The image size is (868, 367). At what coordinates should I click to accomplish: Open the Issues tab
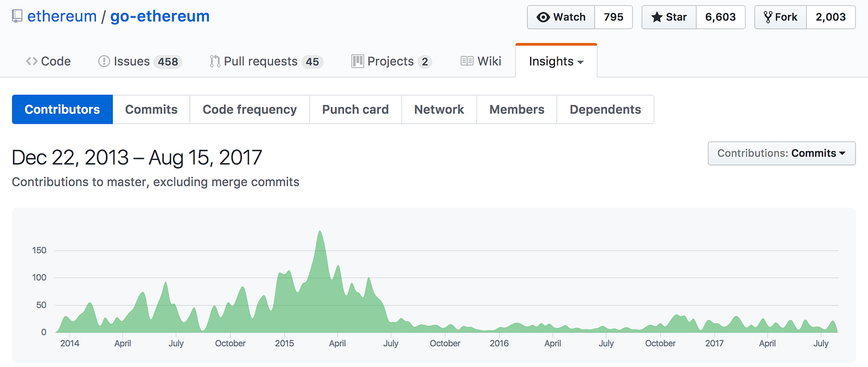140,61
